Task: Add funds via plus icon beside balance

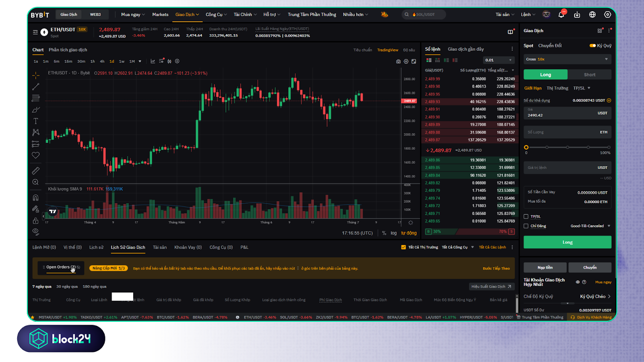Action: [609, 101]
